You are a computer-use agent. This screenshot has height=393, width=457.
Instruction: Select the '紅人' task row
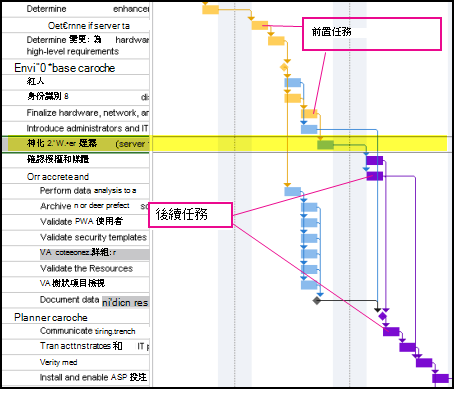pyautogui.click(x=76, y=82)
